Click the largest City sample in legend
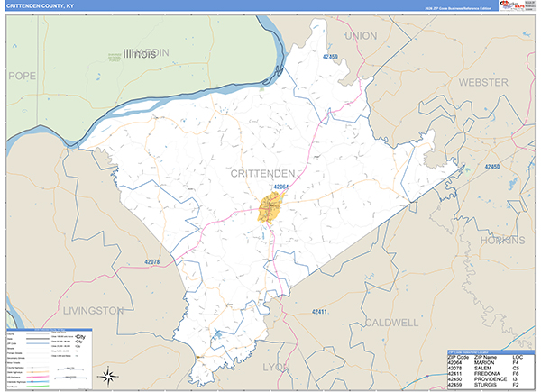541x392 pixels. coord(80,337)
